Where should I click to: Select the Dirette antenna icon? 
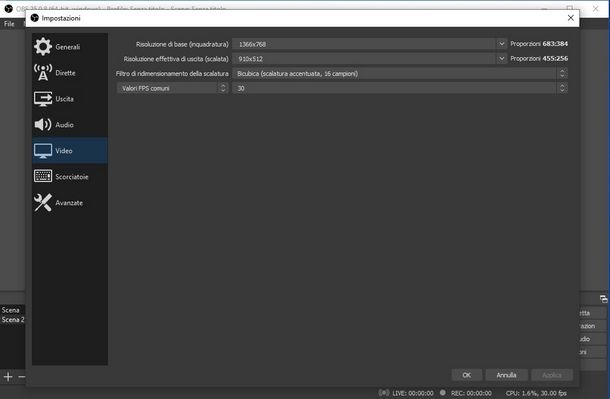pos(43,73)
